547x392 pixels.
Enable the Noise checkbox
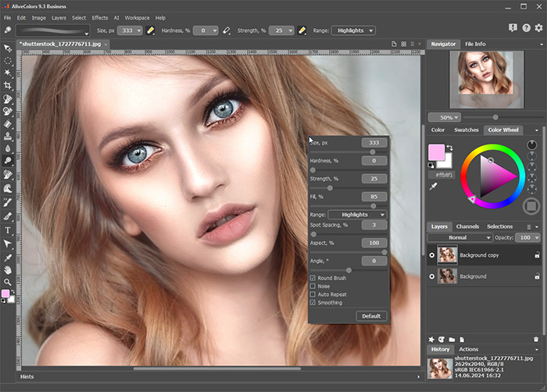(313, 287)
